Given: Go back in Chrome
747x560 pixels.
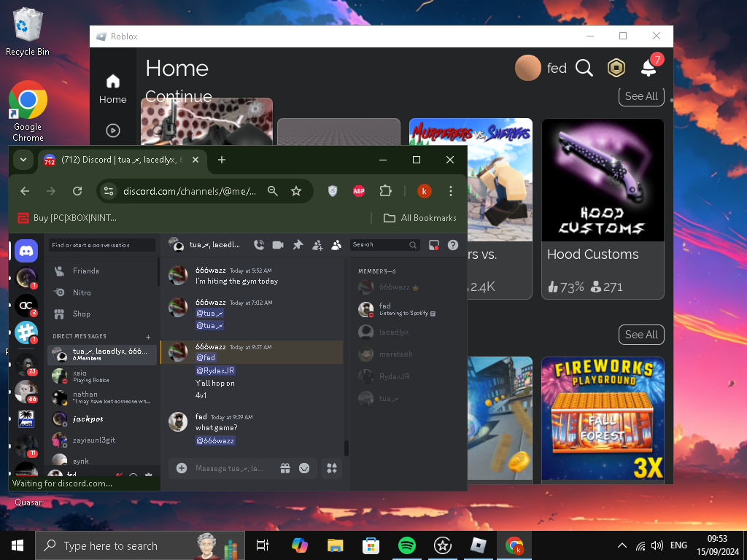Looking at the screenshot, I should tap(25, 191).
